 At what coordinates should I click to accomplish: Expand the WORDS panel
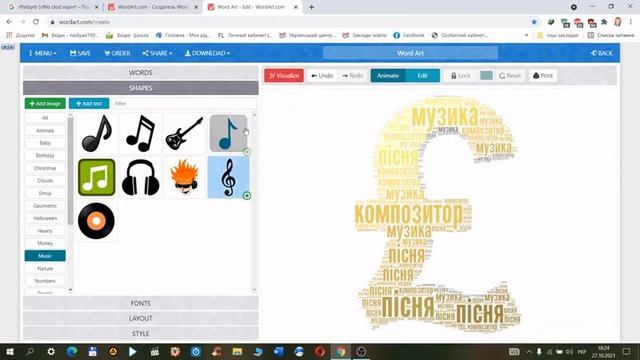click(x=140, y=73)
